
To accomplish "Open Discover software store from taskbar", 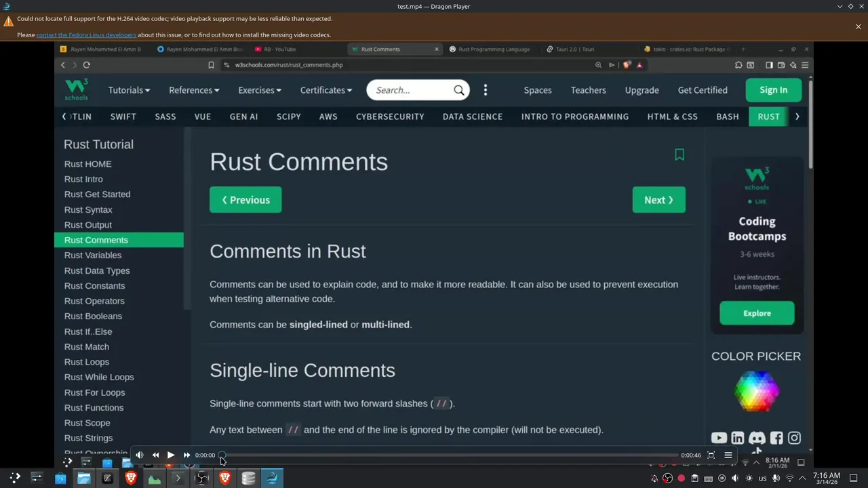I will coord(60,478).
